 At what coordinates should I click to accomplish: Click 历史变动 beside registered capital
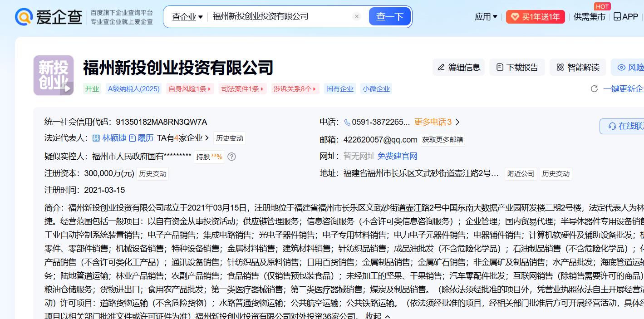click(x=152, y=173)
